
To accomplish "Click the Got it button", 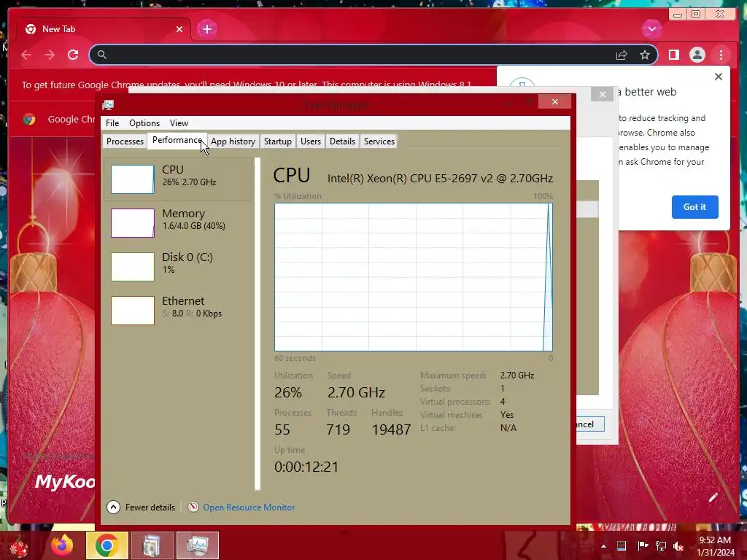I will tap(694, 206).
